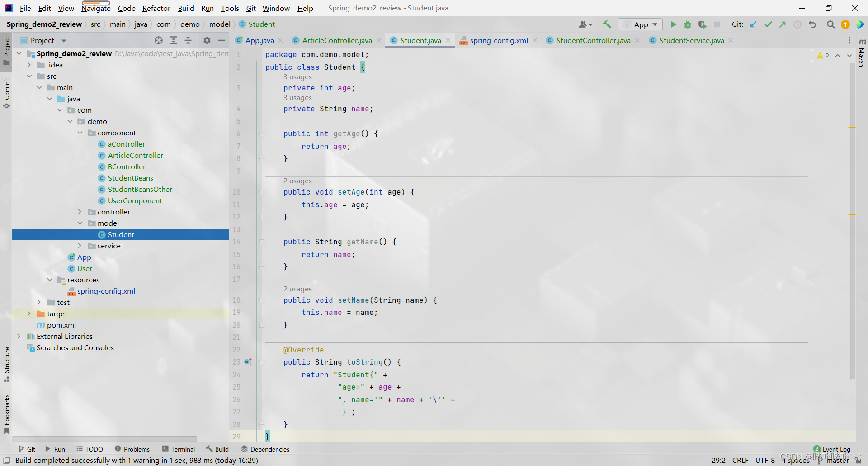Run the App configuration
868x466 pixels.
click(673, 24)
